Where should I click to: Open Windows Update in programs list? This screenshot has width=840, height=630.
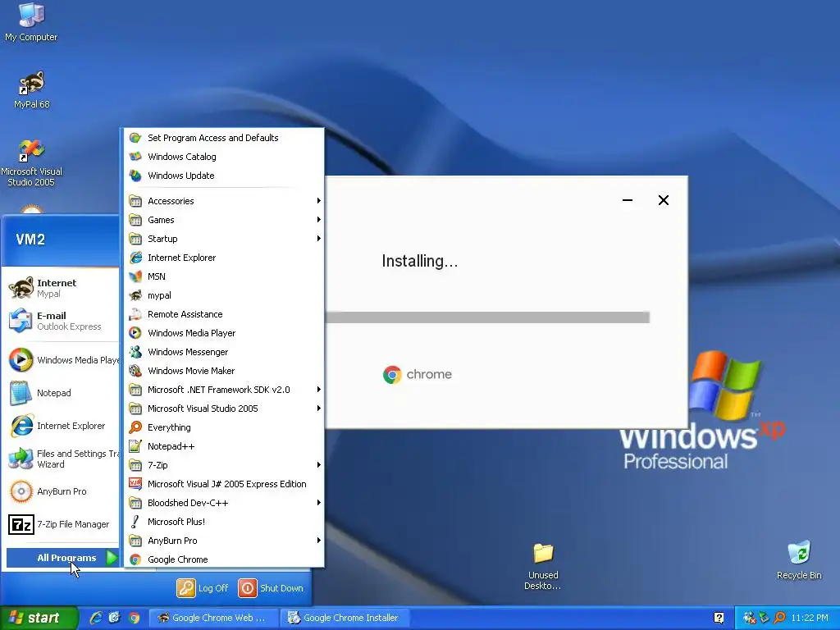click(224, 176)
